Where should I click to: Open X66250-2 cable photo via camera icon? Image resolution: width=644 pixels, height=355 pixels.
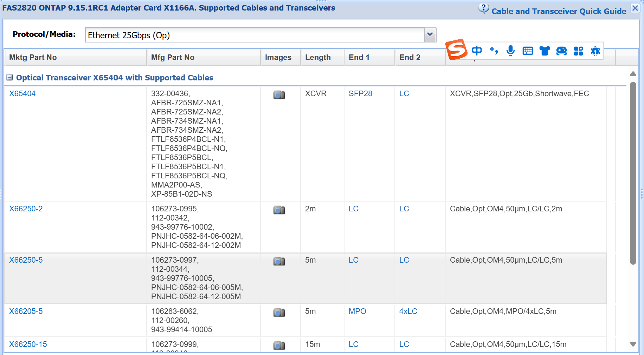(x=279, y=210)
